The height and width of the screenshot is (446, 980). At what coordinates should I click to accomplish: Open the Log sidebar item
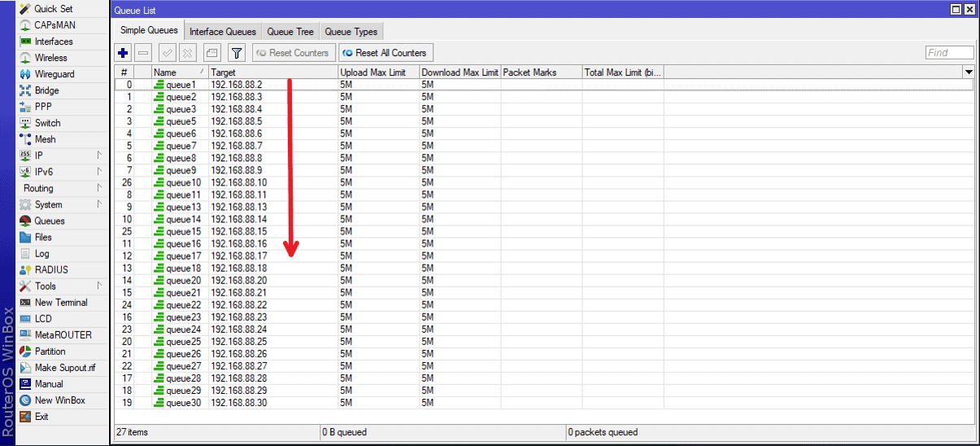coord(41,253)
